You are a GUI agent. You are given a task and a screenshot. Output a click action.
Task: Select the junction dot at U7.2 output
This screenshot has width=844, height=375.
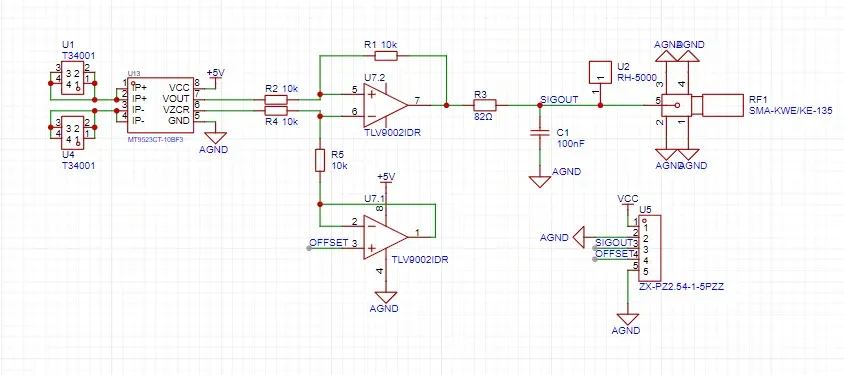tap(446, 105)
